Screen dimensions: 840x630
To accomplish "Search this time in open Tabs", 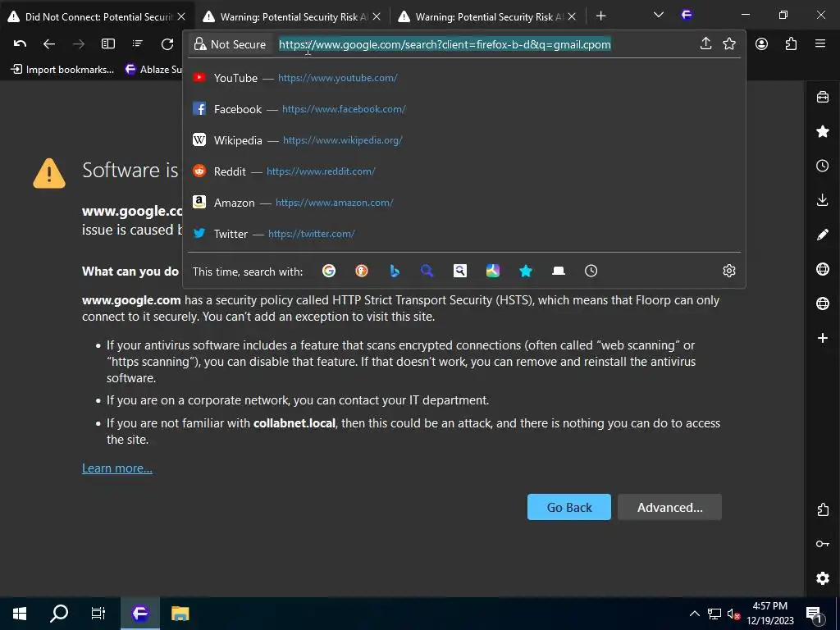I will (558, 271).
